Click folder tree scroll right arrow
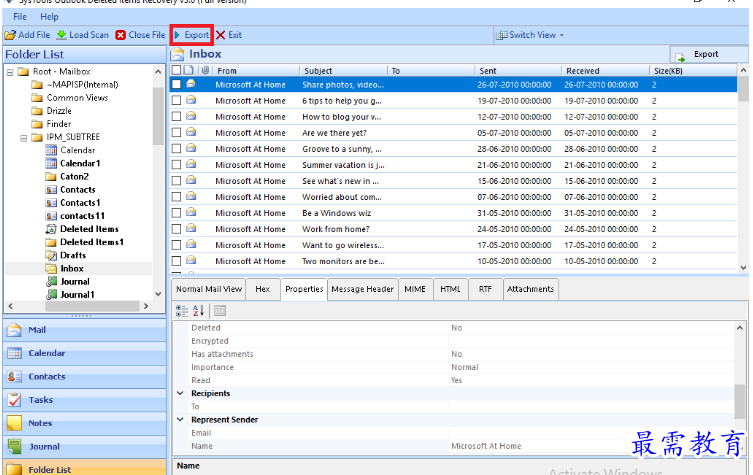 [x=146, y=306]
